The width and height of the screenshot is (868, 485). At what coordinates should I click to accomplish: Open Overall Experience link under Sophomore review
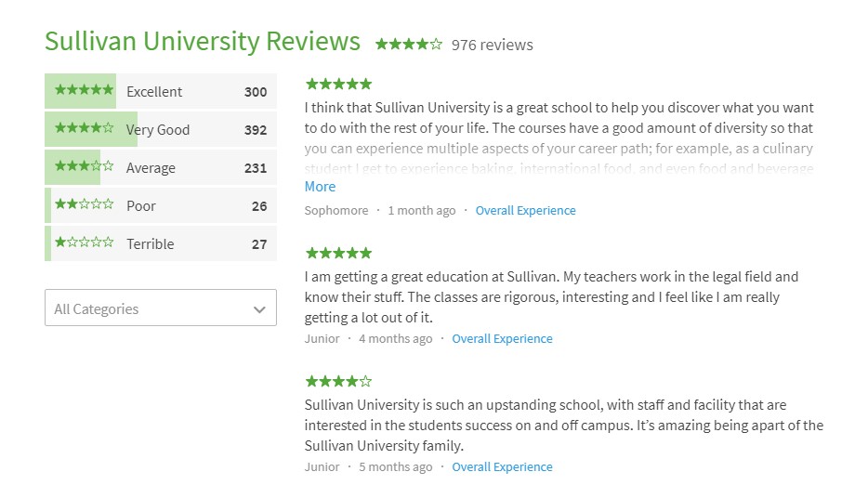coord(525,210)
